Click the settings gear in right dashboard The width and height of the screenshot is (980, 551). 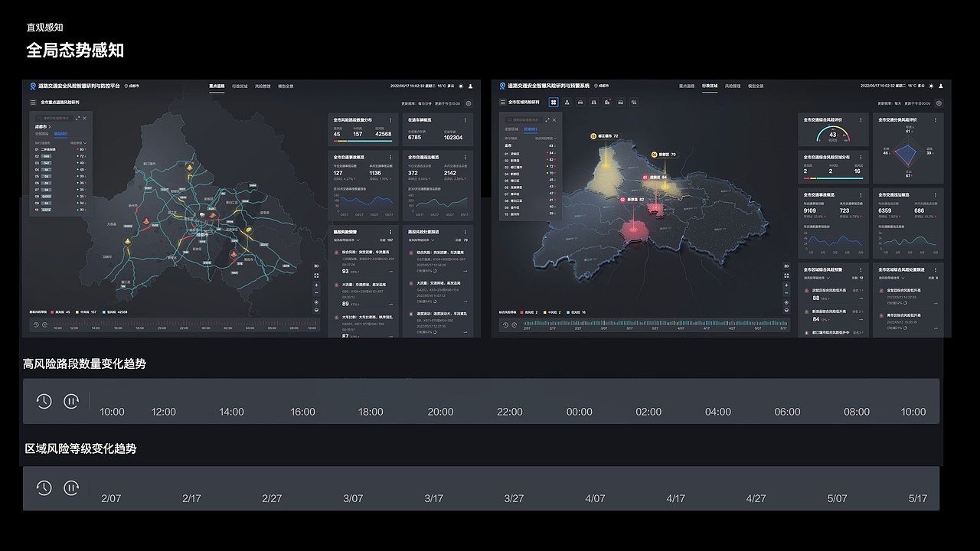[x=939, y=103]
